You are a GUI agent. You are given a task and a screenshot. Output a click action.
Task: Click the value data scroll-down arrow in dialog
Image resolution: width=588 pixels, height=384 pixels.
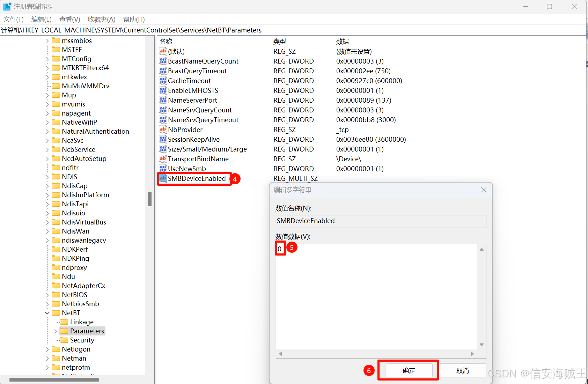(482, 345)
